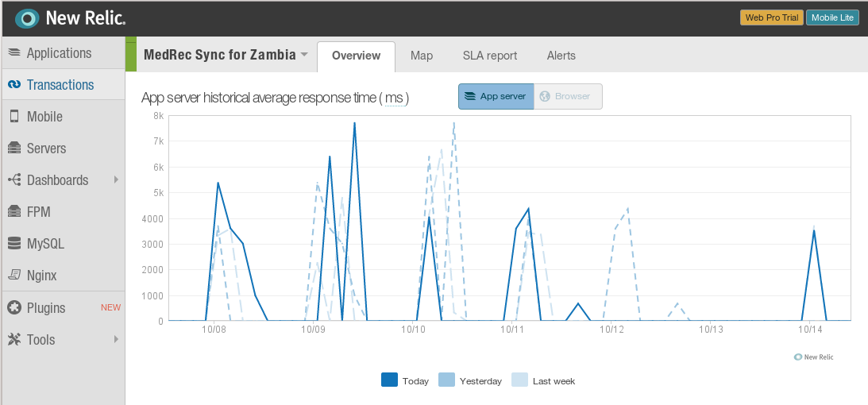Screen dimensions: 868x405
Task: Expand the Tools submenu arrow
Action: [116, 338]
